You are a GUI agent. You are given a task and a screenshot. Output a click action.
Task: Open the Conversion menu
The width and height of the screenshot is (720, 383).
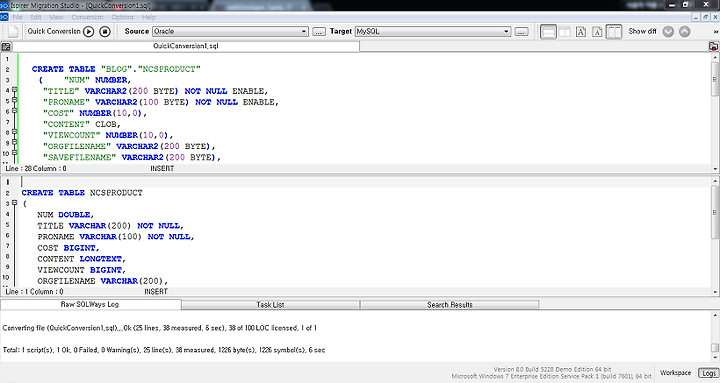87,17
